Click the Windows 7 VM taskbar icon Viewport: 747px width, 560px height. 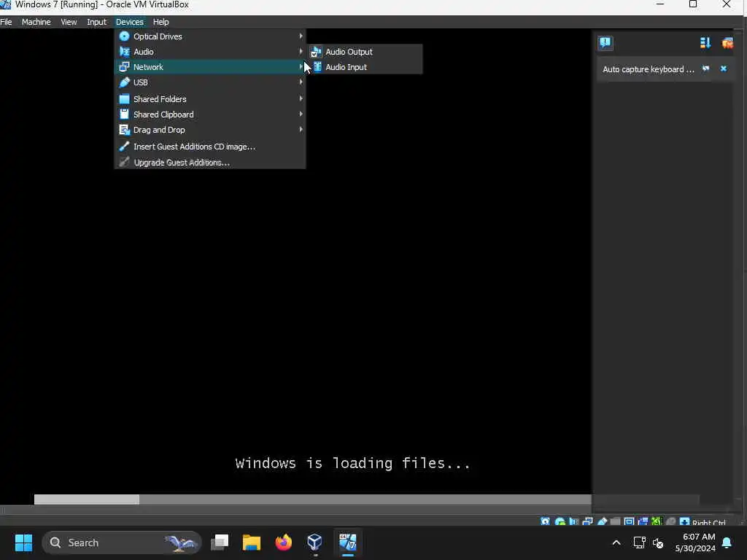click(348, 542)
